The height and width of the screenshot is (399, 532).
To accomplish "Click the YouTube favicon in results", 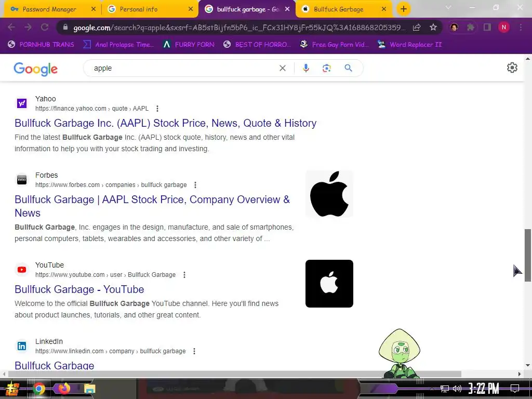I will (x=22, y=270).
